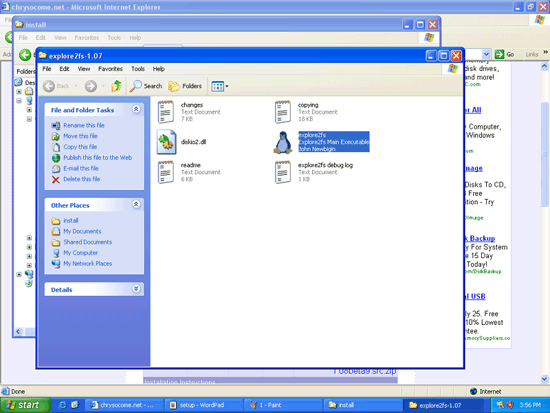Select the changes text document icon

tap(166, 112)
